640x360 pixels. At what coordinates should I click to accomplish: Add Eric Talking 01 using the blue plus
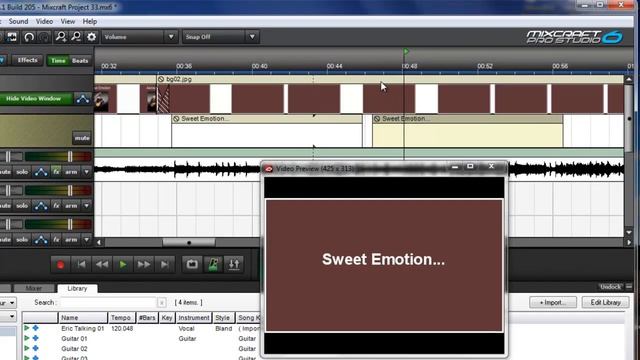pos(36,328)
